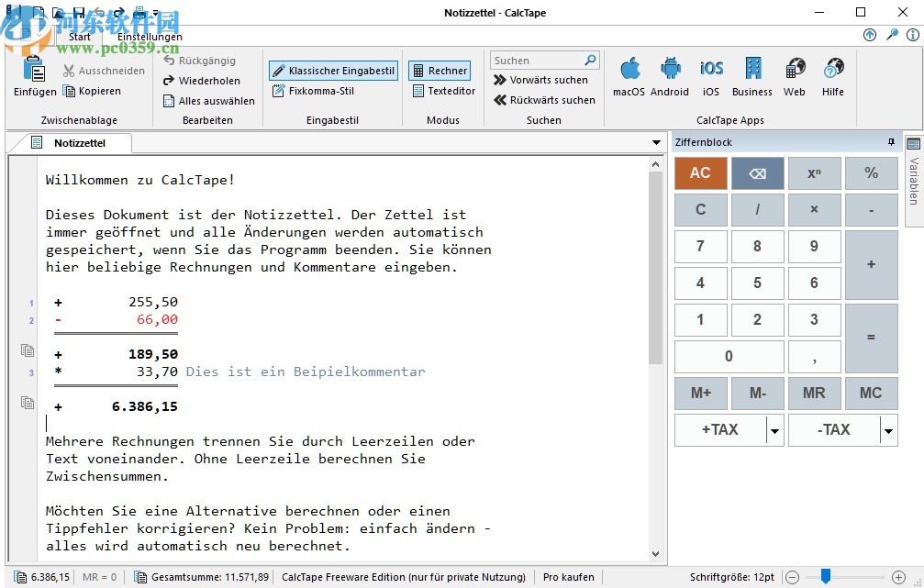
Task: Click digit 0 on keypad
Action: (729, 357)
